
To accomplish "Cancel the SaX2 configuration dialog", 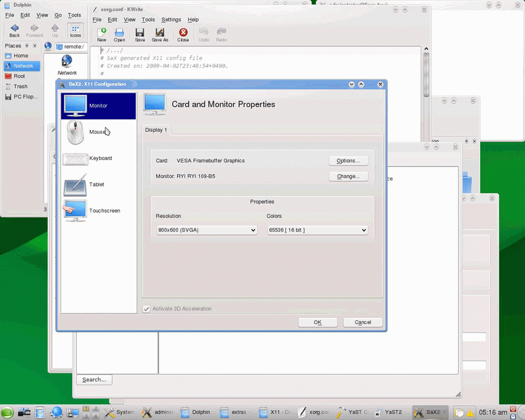I will (x=363, y=322).
